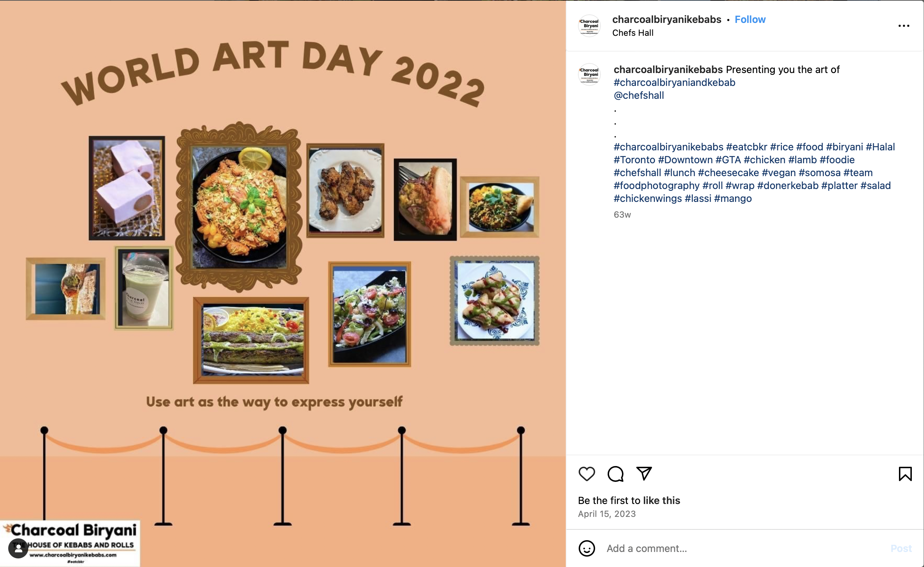Save the post with the bookmark icon
Viewport: 924px width, 567px height.
[x=905, y=474]
